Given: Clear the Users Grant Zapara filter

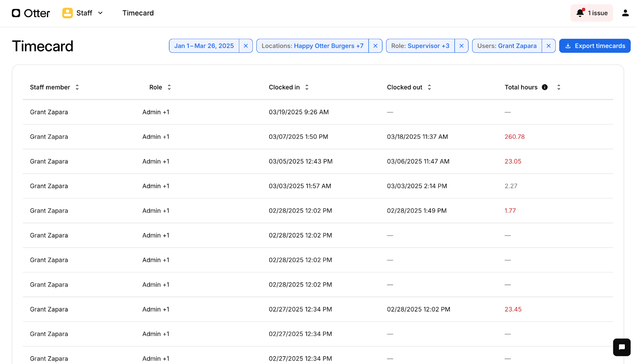Looking at the screenshot, I should [549, 46].
